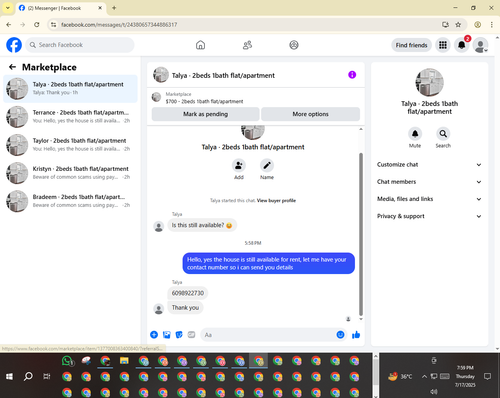Screen dimensions: 500x398
Task: Reload the page in Chrome
Action: [37, 24]
